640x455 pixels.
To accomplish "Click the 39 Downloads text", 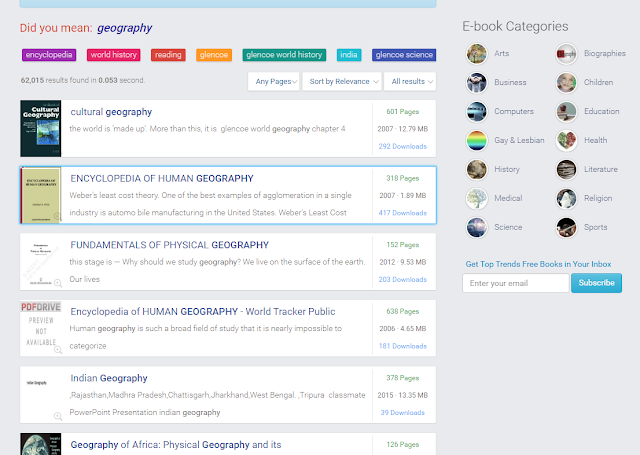I will click(x=402, y=413).
